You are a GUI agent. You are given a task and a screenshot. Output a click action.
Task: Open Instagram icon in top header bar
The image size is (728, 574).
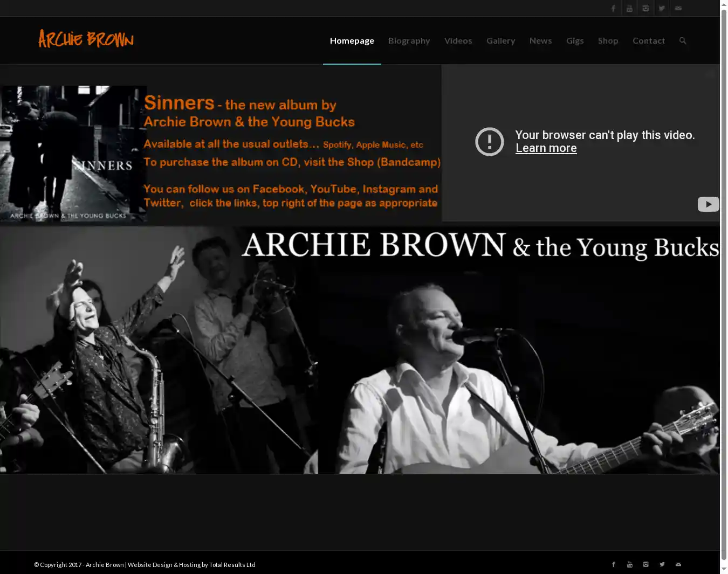pos(645,8)
